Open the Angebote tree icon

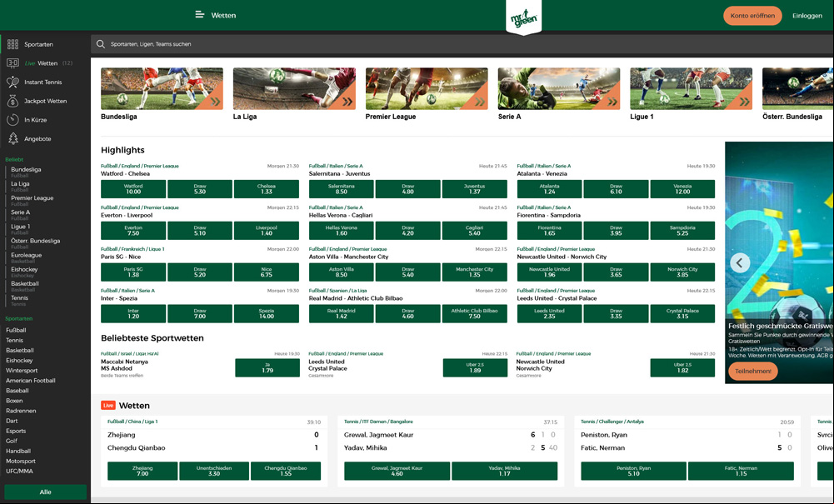click(x=12, y=139)
